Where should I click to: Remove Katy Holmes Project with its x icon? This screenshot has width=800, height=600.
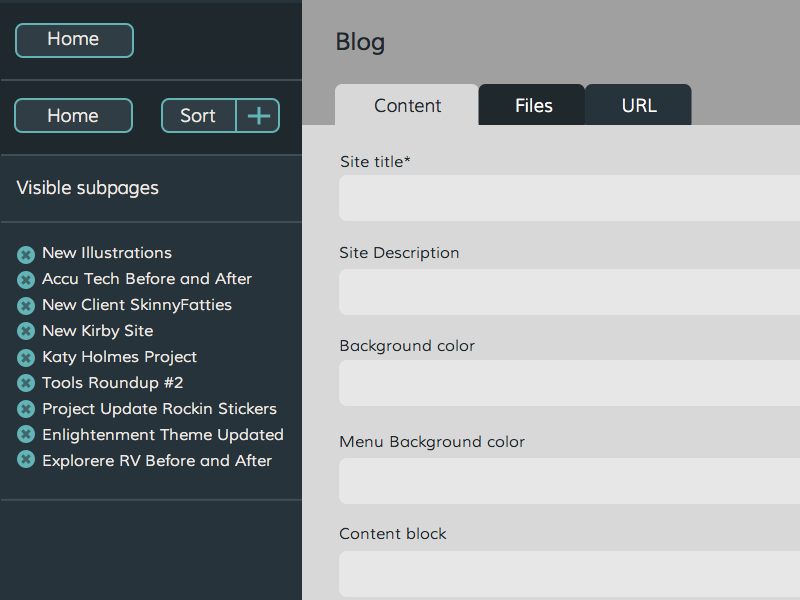pos(26,358)
